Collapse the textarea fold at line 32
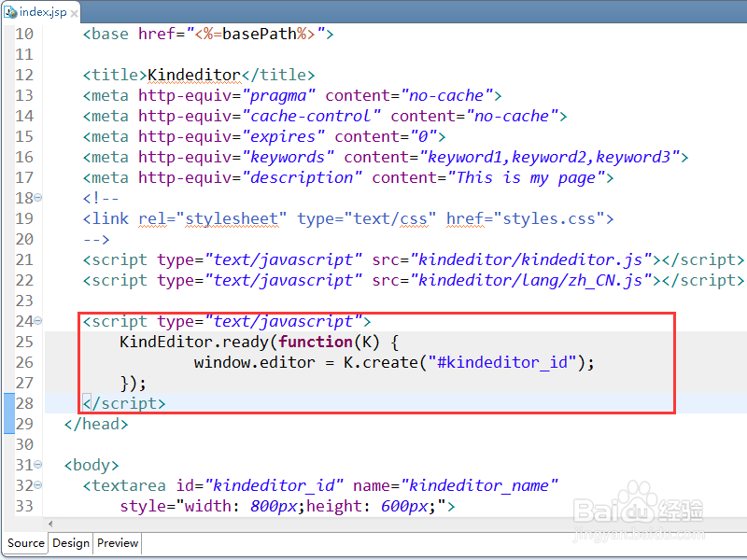 [x=37, y=484]
